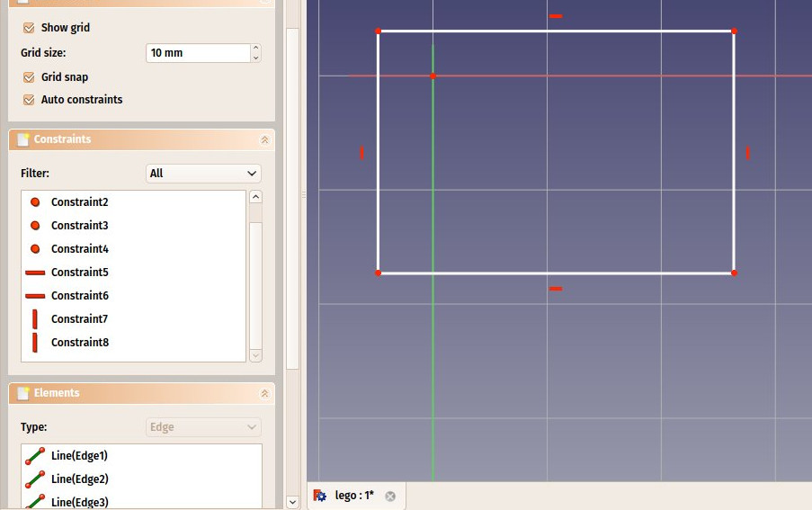
Task: Increase grid size with up stepper arrow
Action: (x=255, y=49)
